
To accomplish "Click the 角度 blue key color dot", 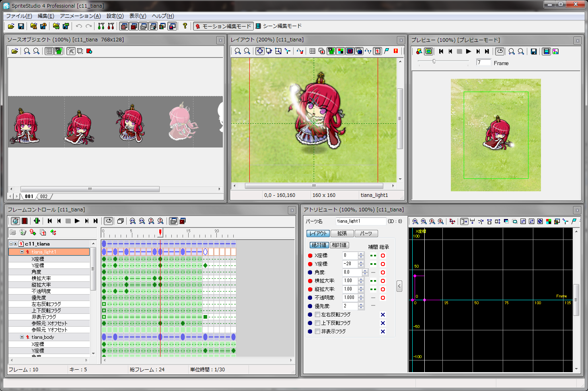I will pos(310,272).
